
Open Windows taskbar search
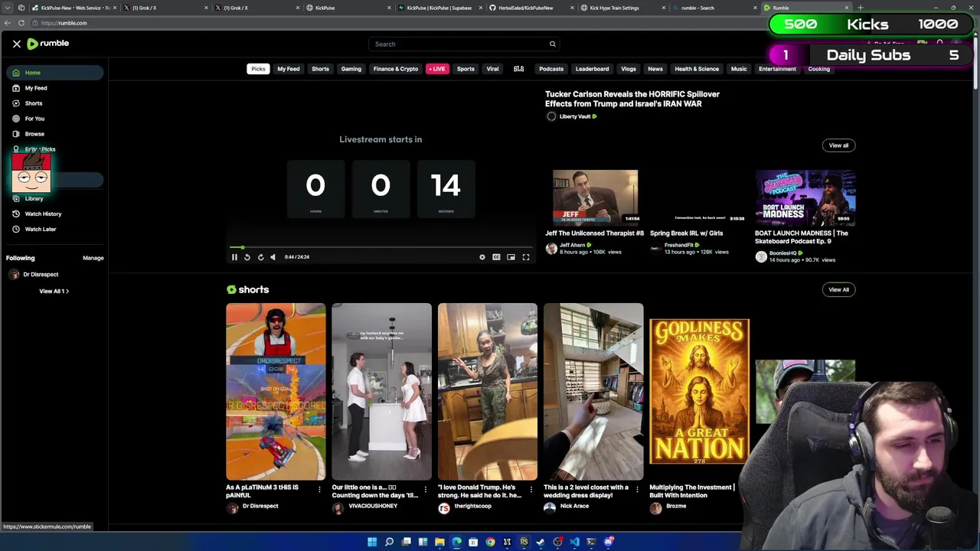389,542
